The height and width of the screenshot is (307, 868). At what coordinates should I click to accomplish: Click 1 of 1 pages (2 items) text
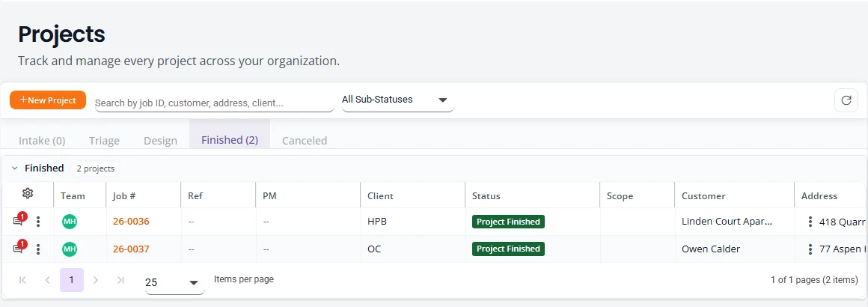tap(814, 280)
